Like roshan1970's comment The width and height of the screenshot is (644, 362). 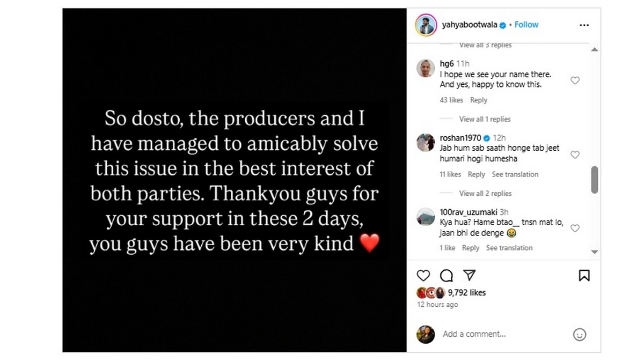coord(575,154)
